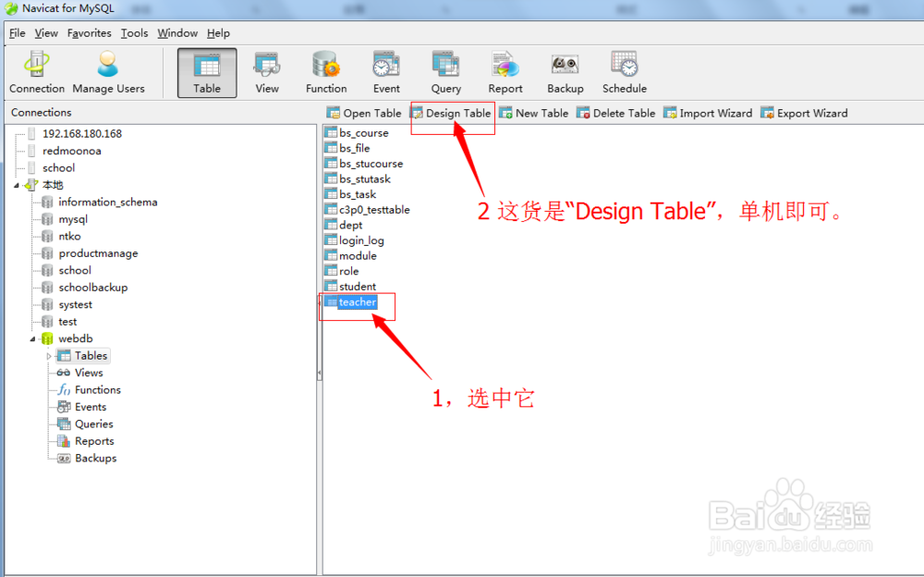Click the Event toolbar icon

pos(386,72)
